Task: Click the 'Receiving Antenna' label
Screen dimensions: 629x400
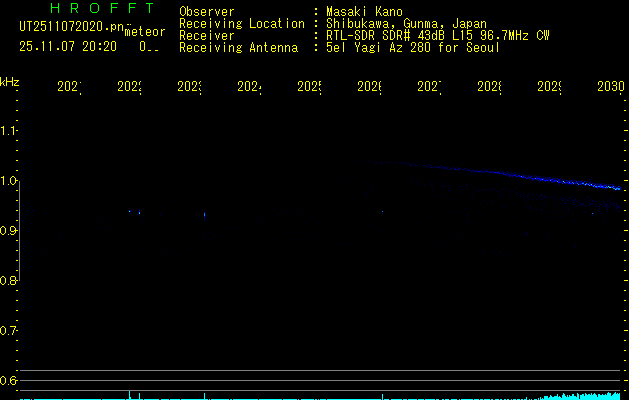Action: click(x=239, y=48)
